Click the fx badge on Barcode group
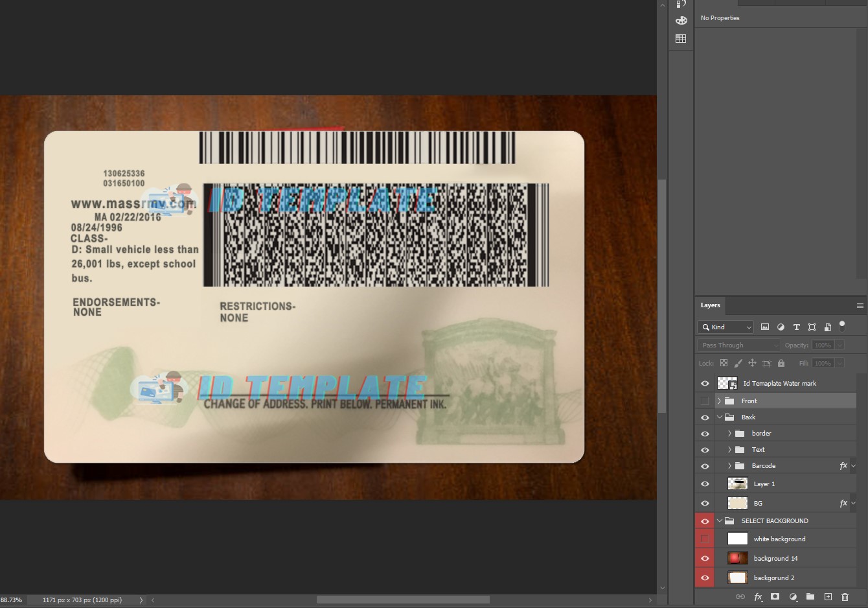This screenshot has height=608, width=868. tap(843, 465)
